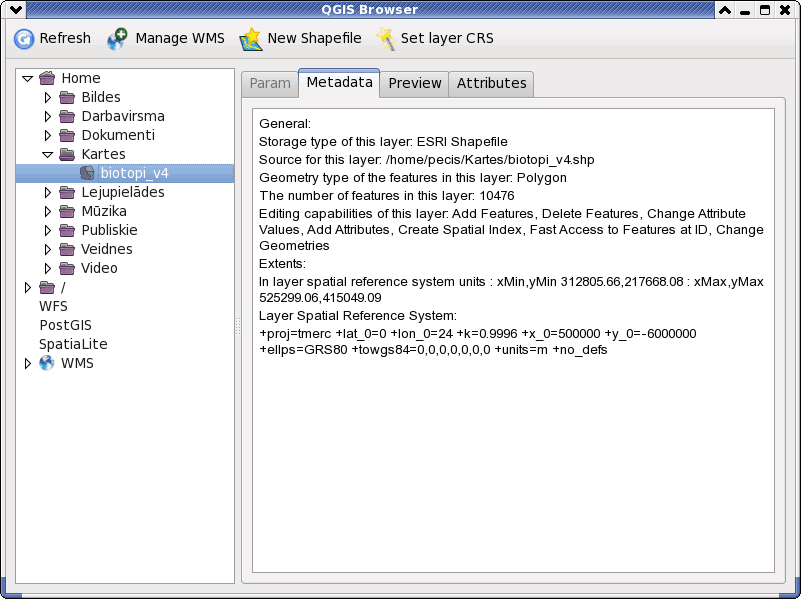801x599 pixels.
Task: Select the WFS item in tree
Action: coord(53,306)
